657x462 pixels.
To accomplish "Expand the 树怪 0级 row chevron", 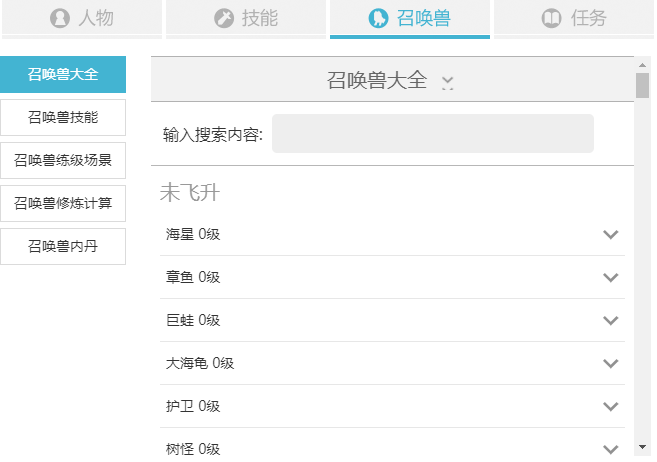I will (611, 448).
